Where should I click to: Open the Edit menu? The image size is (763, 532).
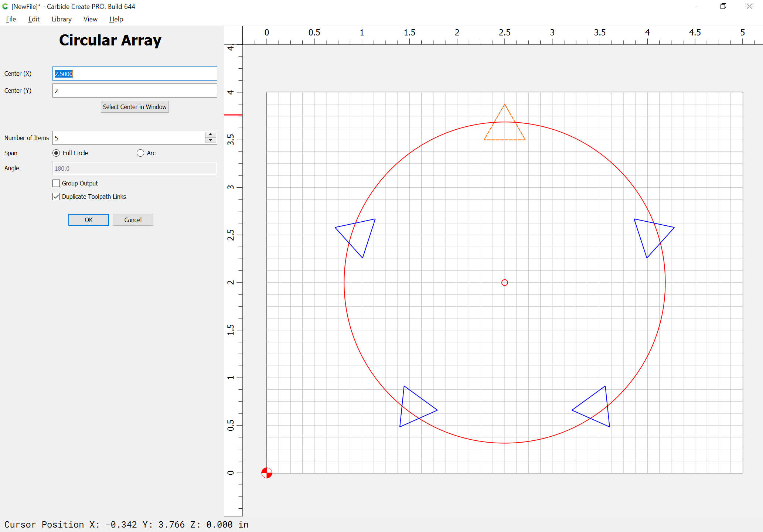(34, 19)
